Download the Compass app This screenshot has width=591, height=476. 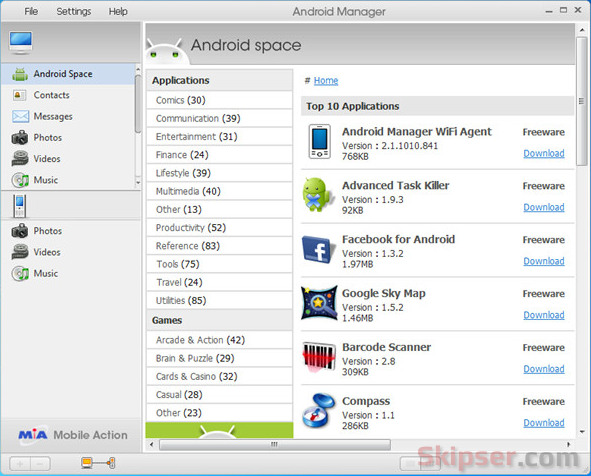(544, 423)
